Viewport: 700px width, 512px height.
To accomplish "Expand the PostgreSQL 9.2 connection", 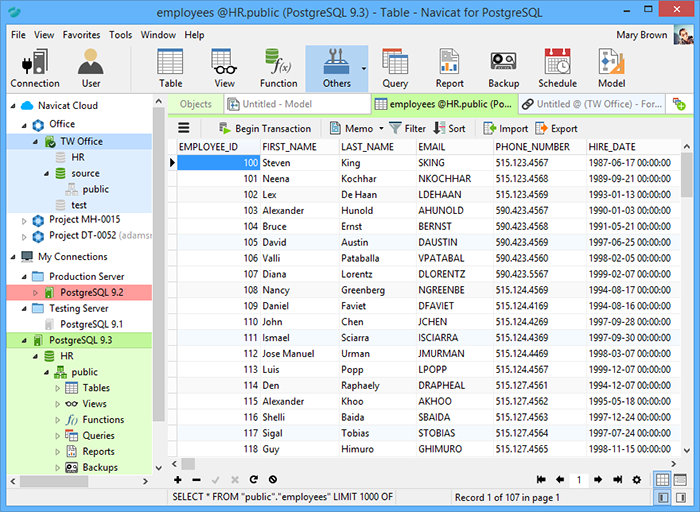I will click(x=35, y=293).
